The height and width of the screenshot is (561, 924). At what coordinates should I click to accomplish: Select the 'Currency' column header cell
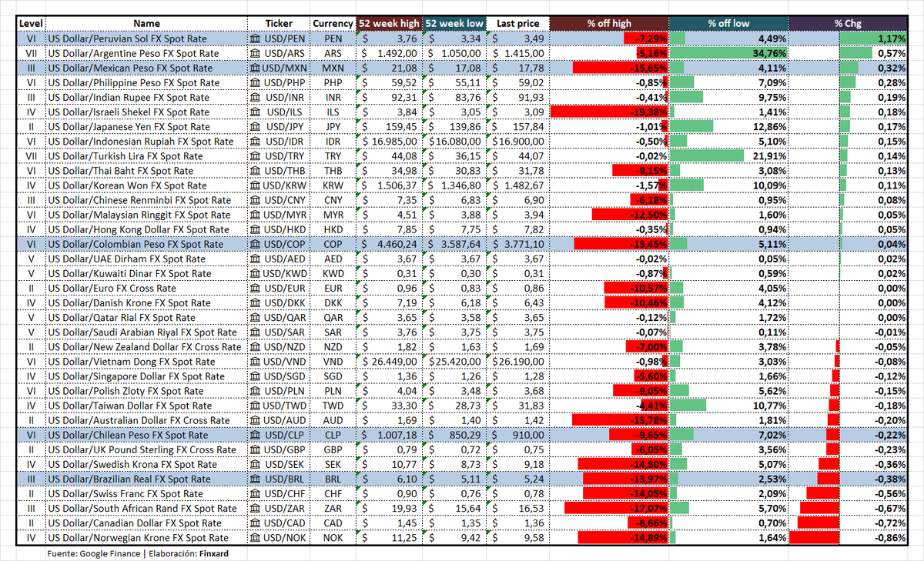point(333,23)
